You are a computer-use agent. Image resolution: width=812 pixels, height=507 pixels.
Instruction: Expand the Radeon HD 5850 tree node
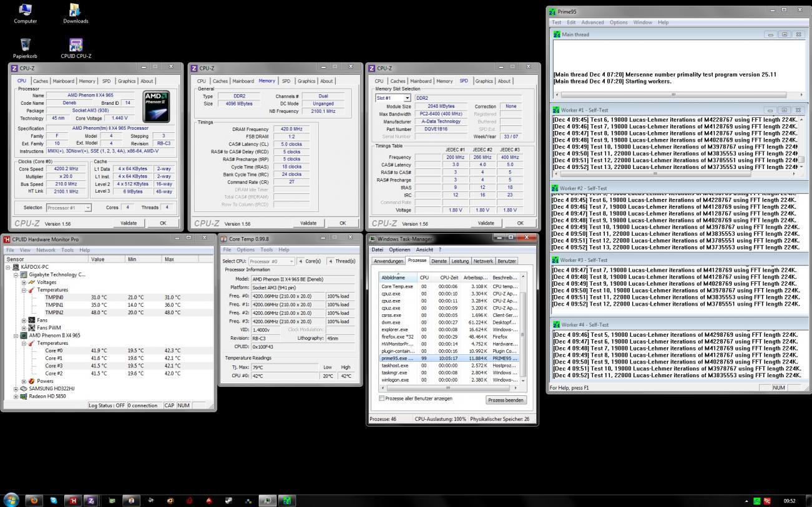[16, 396]
